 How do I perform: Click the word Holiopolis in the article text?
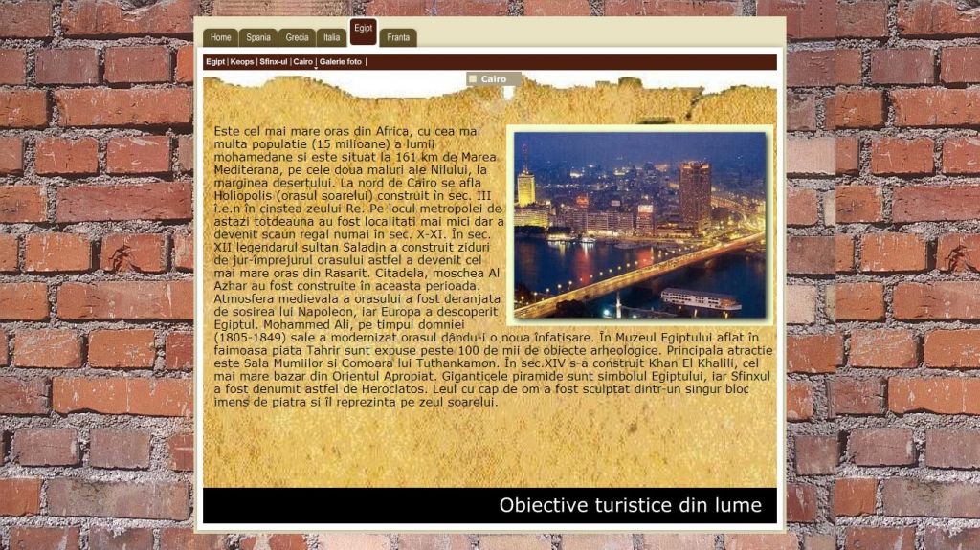[243, 195]
